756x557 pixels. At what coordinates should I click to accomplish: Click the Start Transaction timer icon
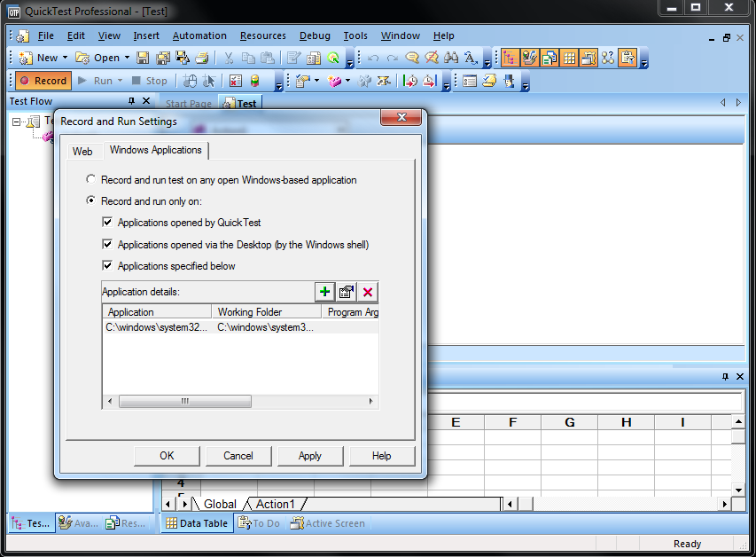409,81
